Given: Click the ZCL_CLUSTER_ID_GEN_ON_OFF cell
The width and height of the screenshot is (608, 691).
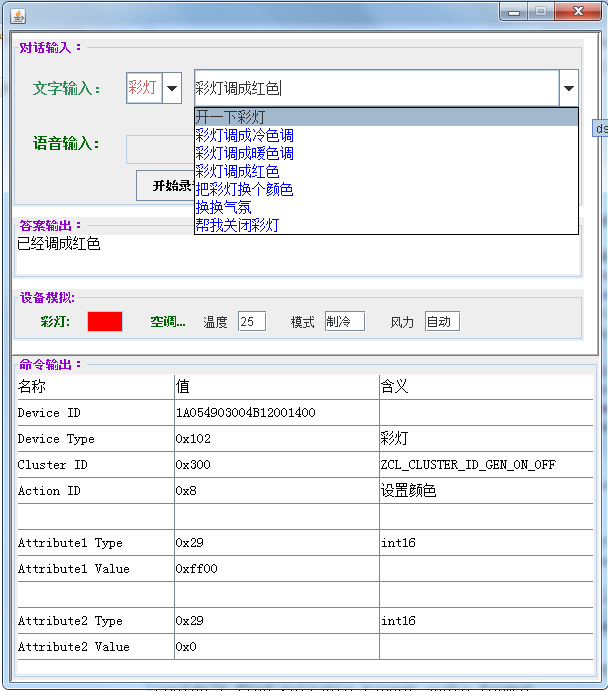Looking at the screenshot, I should (x=486, y=464).
